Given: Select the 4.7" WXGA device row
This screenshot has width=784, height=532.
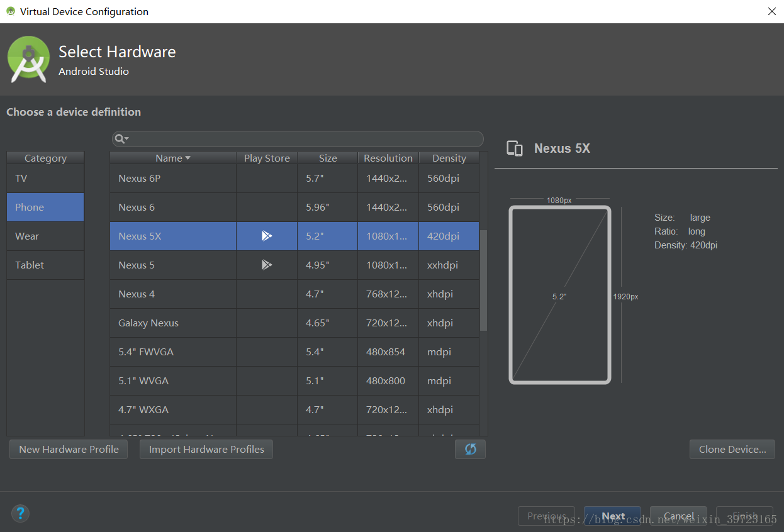Looking at the screenshot, I should [294, 410].
